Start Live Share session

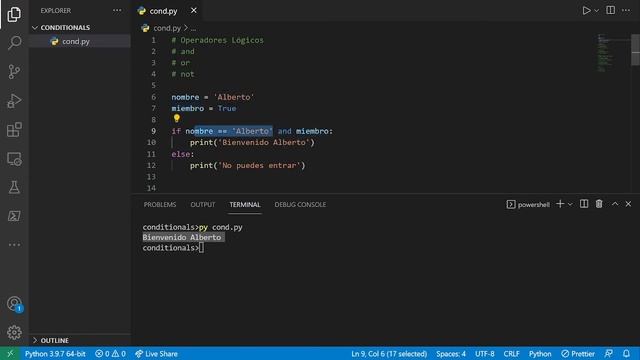tap(156, 354)
